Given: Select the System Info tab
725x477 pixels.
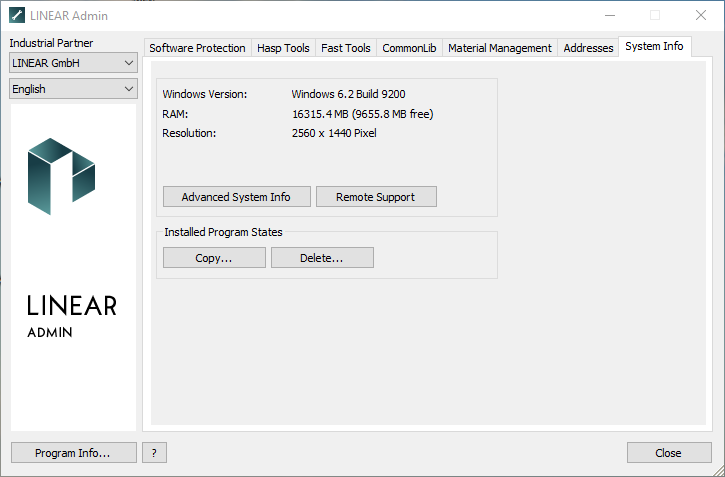Looking at the screenshot, I should tap(654, 46).
